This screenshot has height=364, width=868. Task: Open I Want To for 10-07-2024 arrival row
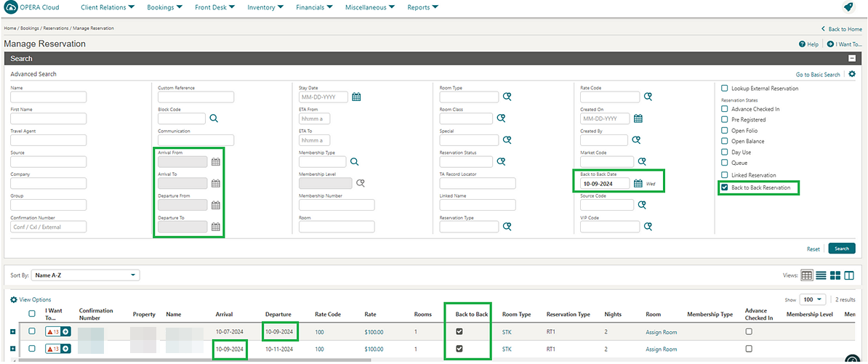58,332
